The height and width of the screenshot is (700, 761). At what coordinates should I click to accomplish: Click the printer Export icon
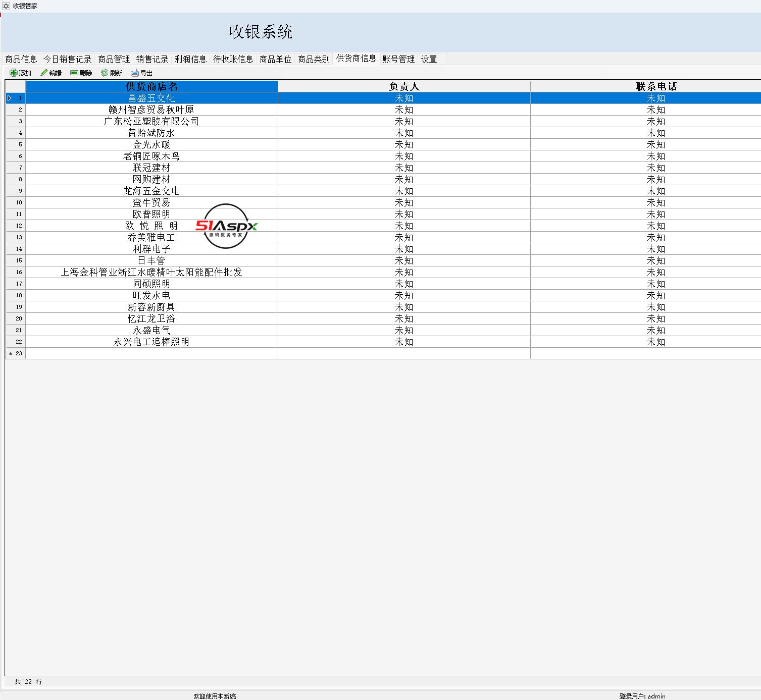(135, 73)
